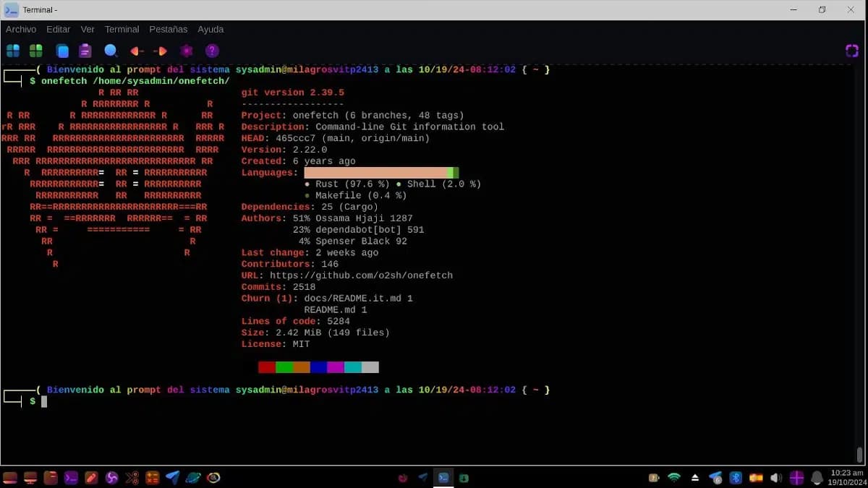The height and width of the screenshot is (488, 868).
Task: Open the Pestañas menu
Action: [169, 29]
